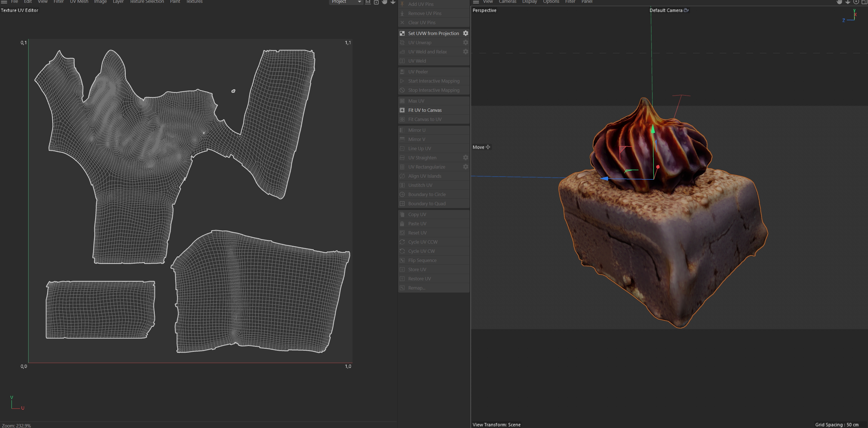The image size is (868, 428).
Task: Toggle viewport layout square icon at top right
Action: click(x=864, y=2)
